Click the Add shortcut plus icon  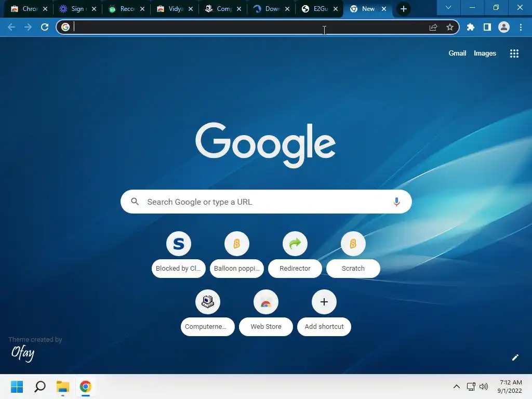pyautogui.click(x=324, y=302)
